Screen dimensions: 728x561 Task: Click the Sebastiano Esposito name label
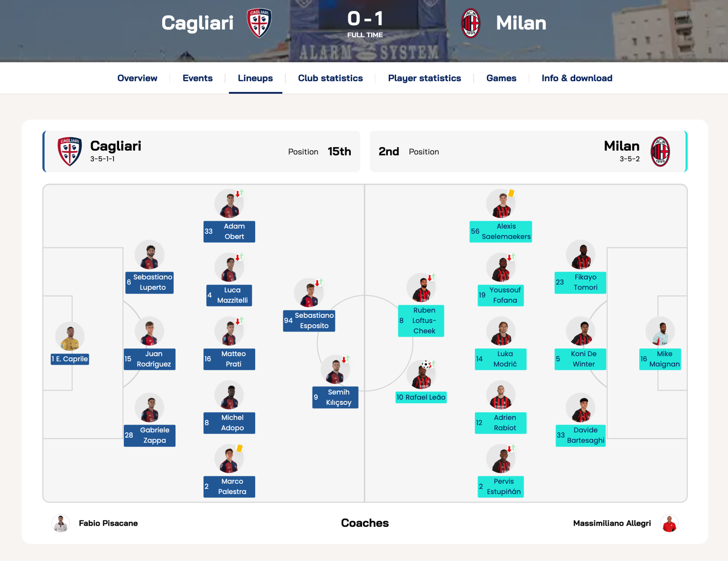point(309,321)
